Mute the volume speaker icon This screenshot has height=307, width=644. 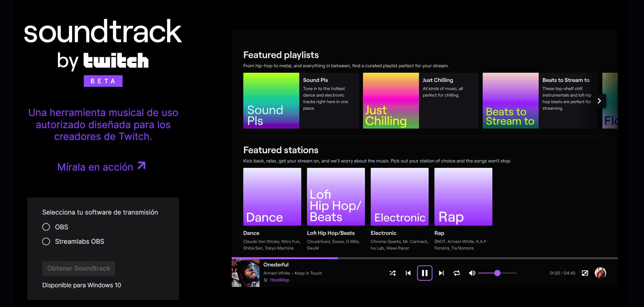pos(472,273)
